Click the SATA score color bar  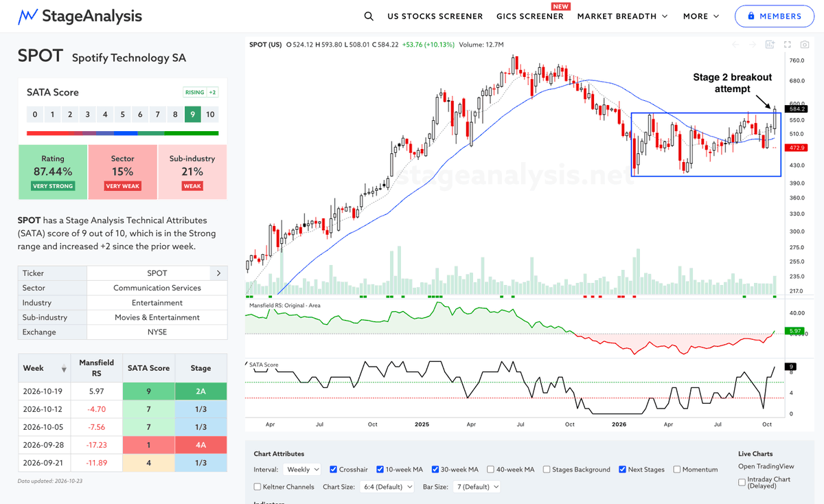coord(123,133)
